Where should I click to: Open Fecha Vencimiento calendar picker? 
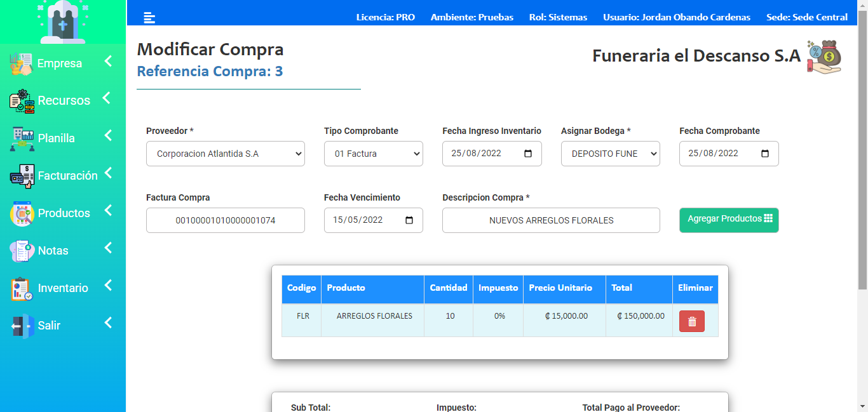[x=409, y=220]
